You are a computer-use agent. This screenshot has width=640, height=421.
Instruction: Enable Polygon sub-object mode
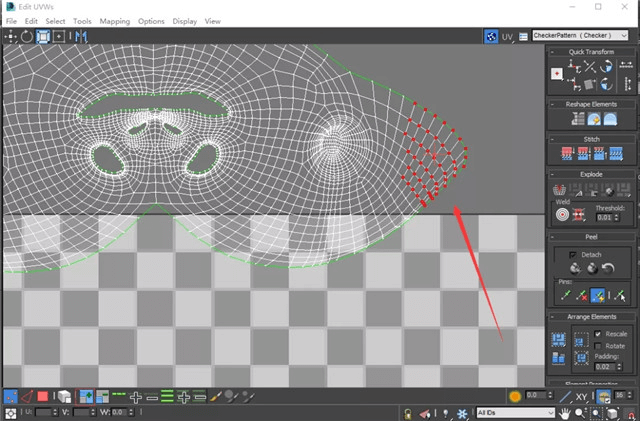click(43, 396)
